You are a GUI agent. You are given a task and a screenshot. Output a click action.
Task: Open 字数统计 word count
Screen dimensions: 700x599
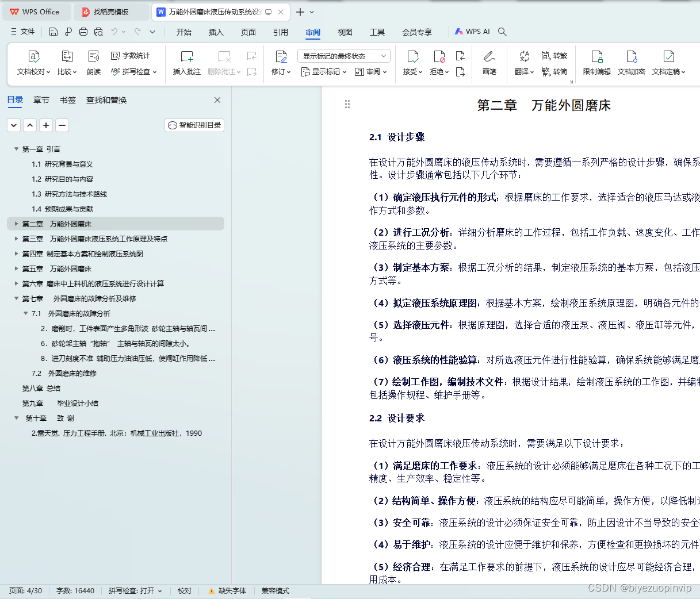pyautogui.click(x=131, y=56)
